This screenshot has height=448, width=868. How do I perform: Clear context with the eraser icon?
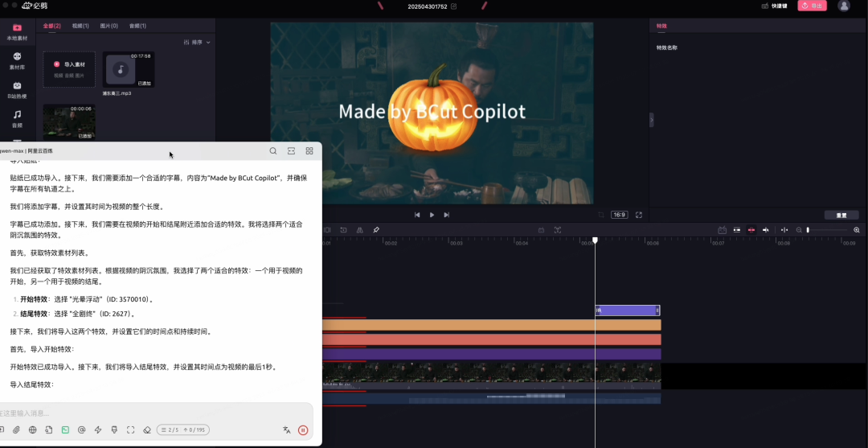[x=147, y=430]
